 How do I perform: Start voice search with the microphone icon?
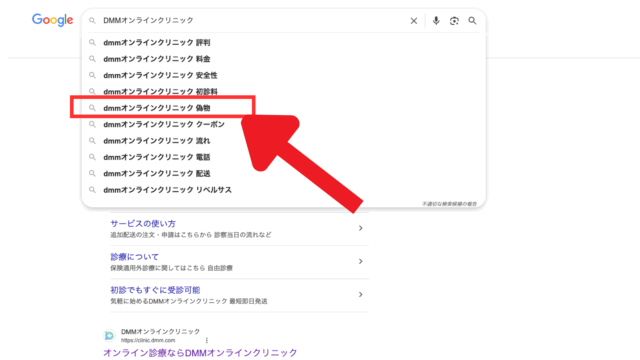click(x=436, y=20)
